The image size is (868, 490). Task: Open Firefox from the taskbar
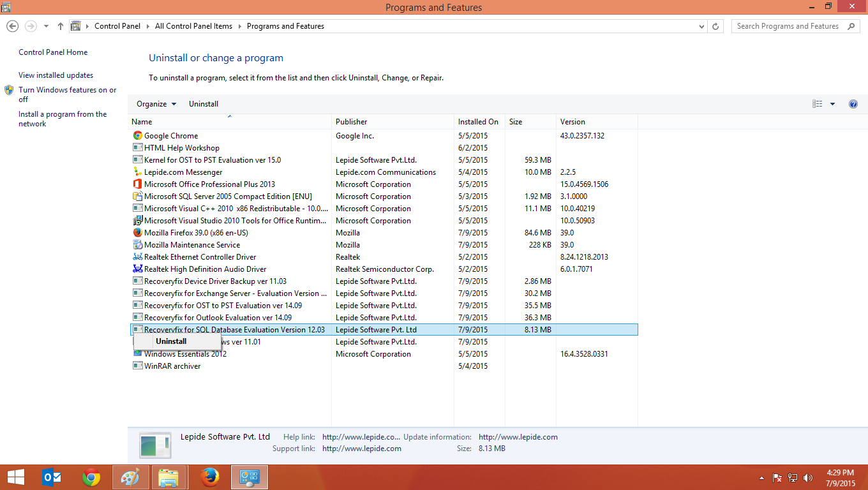point(209,477)
